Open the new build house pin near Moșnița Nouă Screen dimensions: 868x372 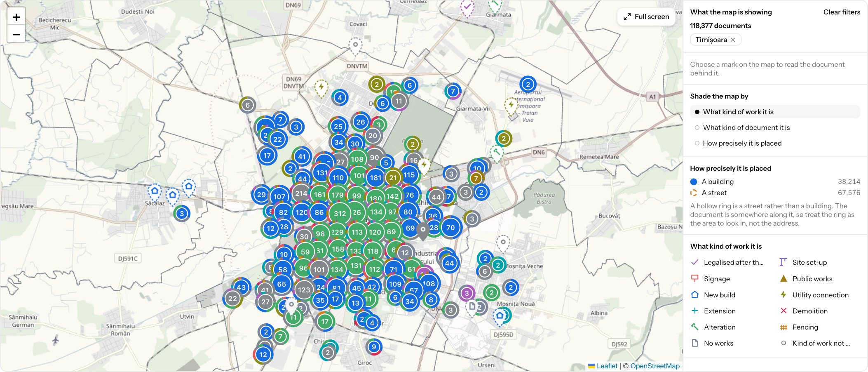(500, 317)
